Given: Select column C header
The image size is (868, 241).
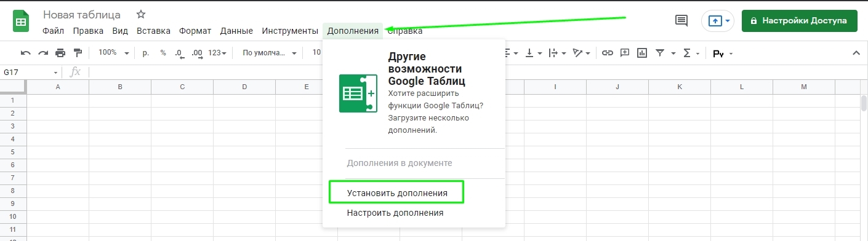Looking at the screenshot, I should point(182,87).
